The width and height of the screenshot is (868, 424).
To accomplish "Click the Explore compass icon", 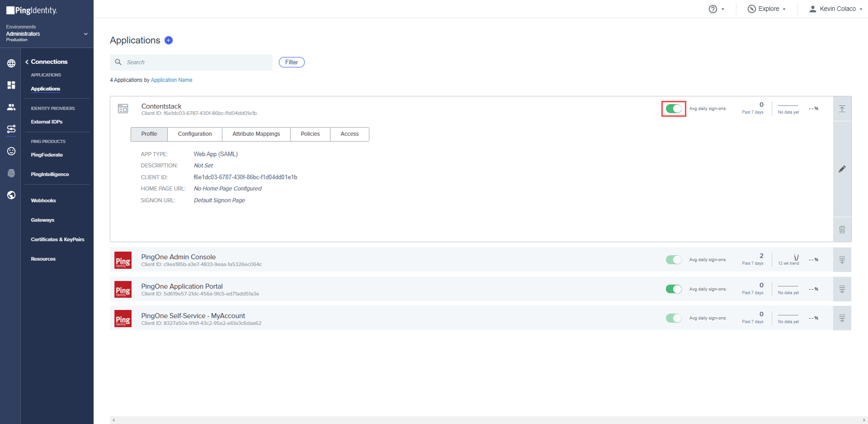I will coord(751,9).
